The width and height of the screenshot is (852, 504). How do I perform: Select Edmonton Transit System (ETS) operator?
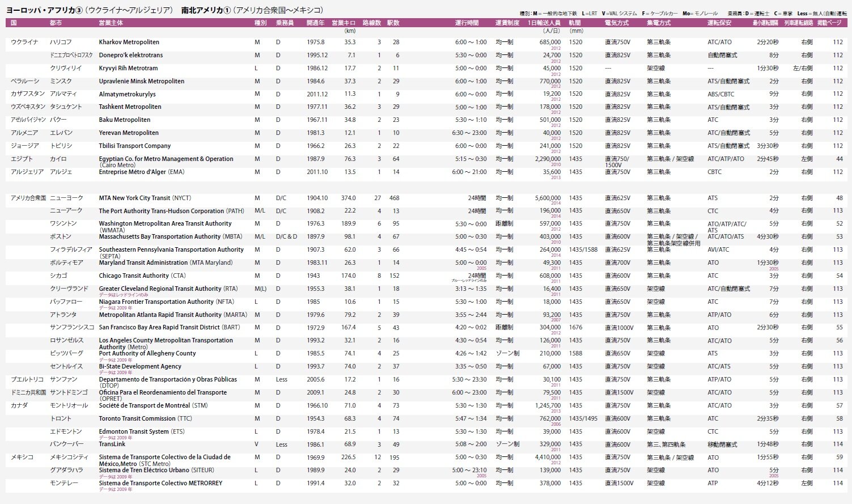142,431
